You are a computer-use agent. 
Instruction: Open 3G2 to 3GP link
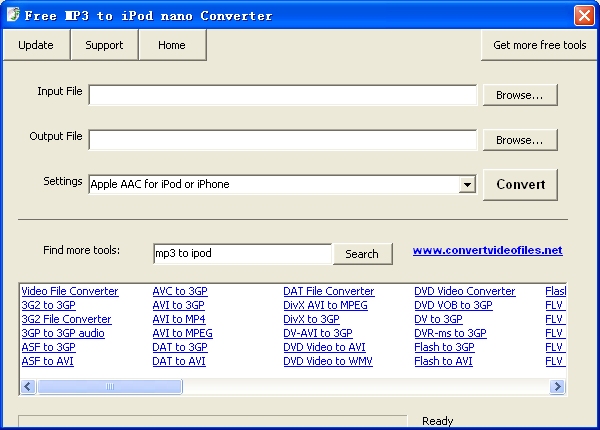click(49, 305)
